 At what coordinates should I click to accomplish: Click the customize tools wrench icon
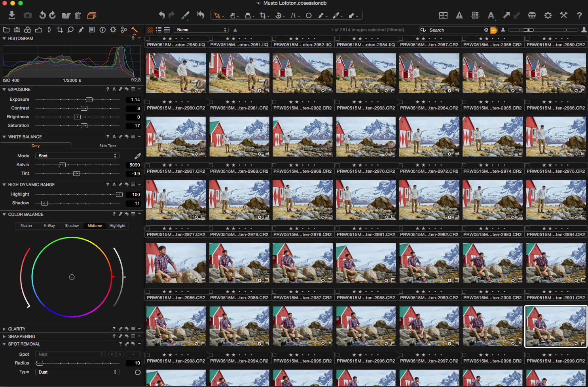pos(564,15)
